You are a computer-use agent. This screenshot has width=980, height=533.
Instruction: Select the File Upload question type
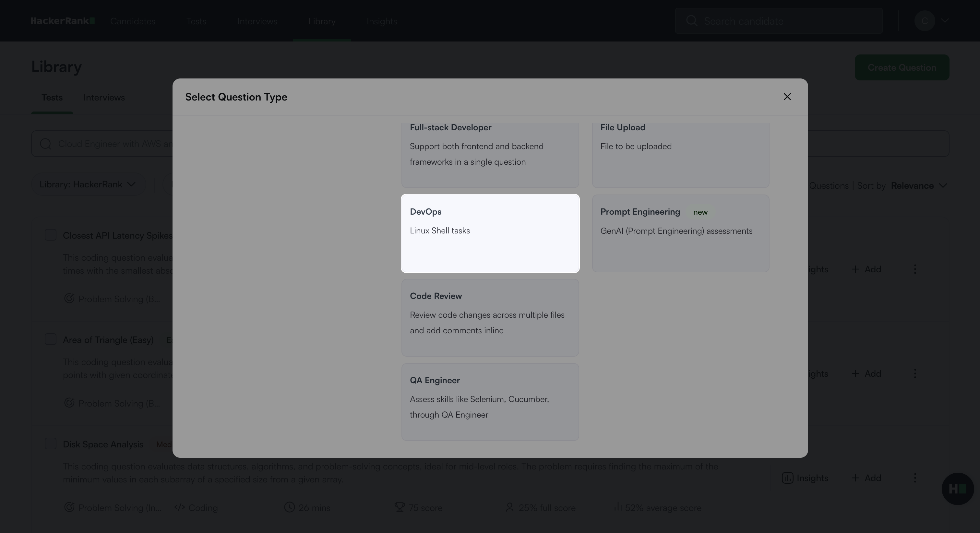tap(680, 154)
